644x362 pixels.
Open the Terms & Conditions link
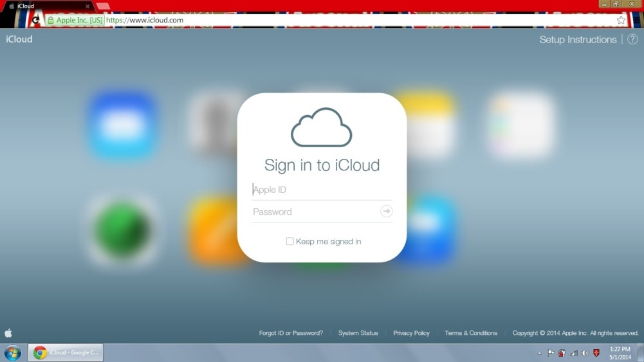pyautogui.click(x=471, y=333)
